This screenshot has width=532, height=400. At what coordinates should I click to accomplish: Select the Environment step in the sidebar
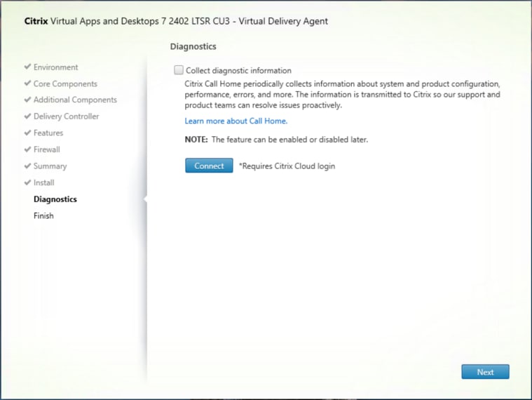point(55,67)
